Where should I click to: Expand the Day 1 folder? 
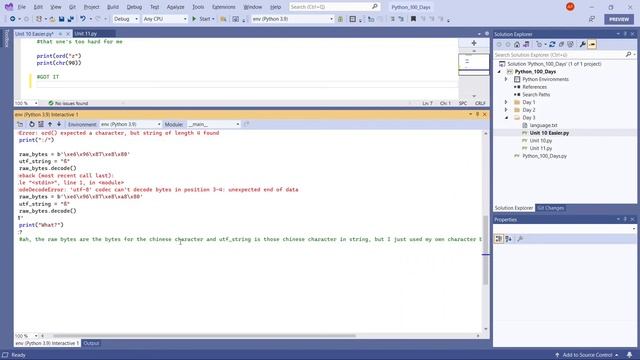point(506,102)
